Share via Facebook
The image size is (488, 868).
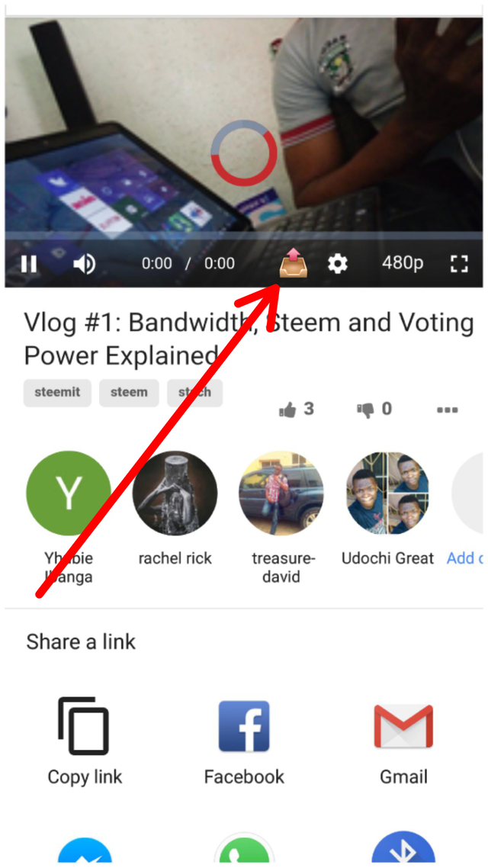pyautogui.click(x=244, y=741)
